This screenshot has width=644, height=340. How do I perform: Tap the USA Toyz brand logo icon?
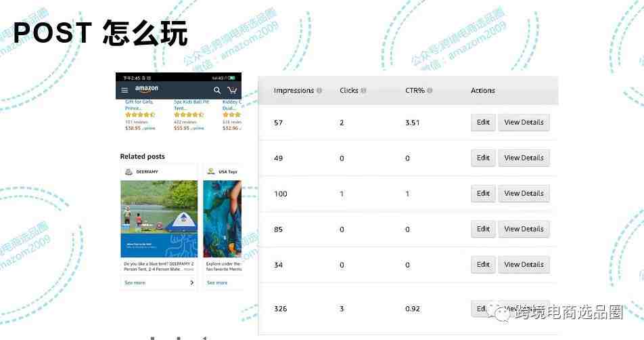[211, 171]
